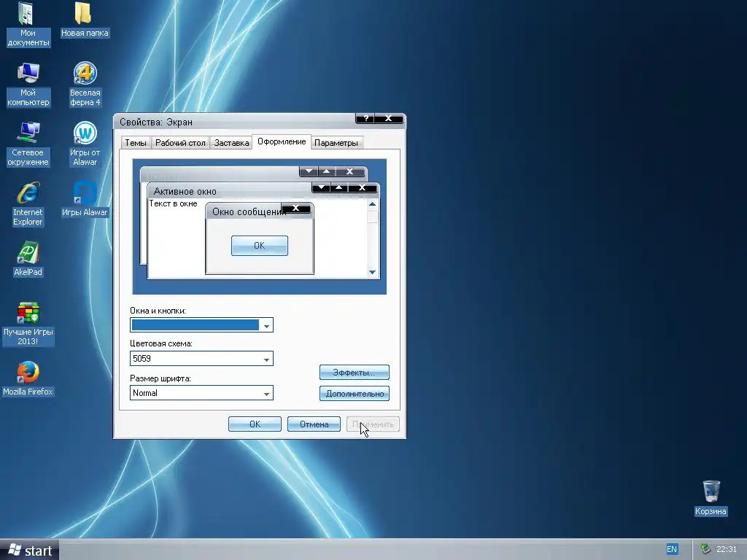Click the Активное окно title in the preview
The height and width of the screenshot is (560, 747).
(x=185, y=192)
